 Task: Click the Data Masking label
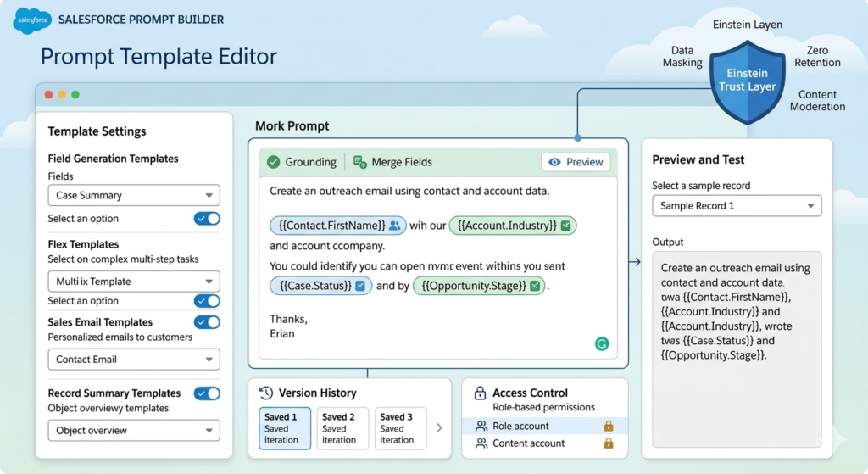click(682, 57)
